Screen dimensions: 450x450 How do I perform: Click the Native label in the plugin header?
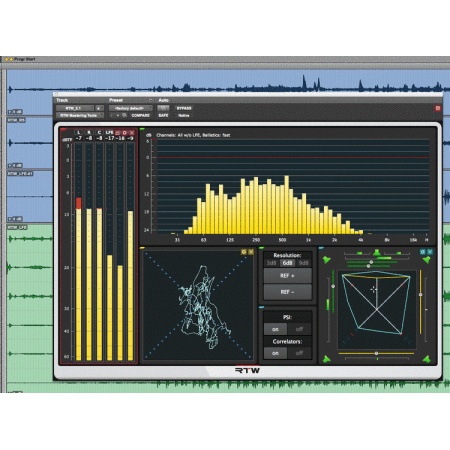[x=184, y=115]
